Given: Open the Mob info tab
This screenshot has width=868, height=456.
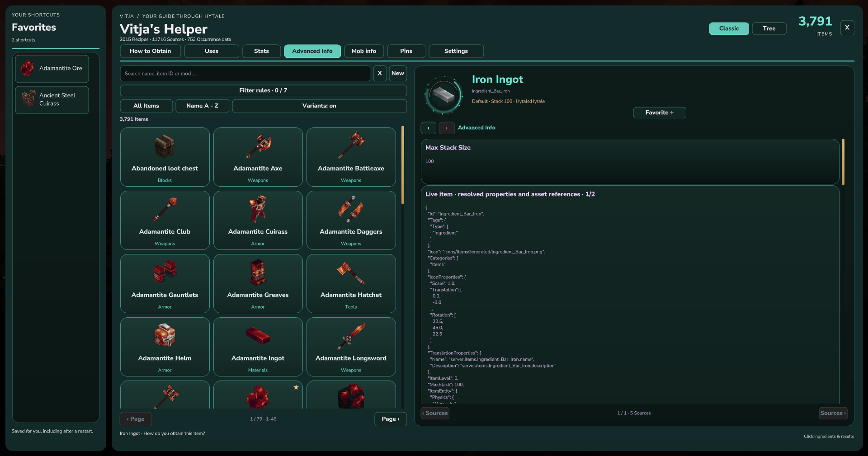Looking at the screenshot, I should (364, 51).
